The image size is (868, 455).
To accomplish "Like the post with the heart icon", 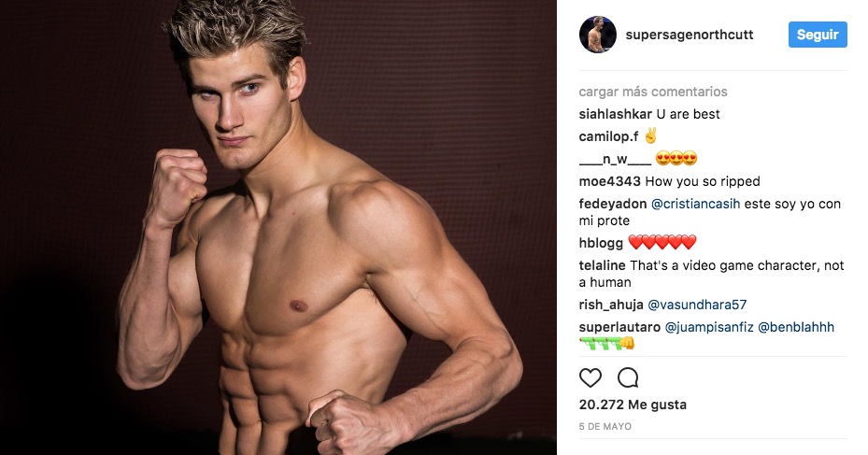I will click(x=591, y=378).
